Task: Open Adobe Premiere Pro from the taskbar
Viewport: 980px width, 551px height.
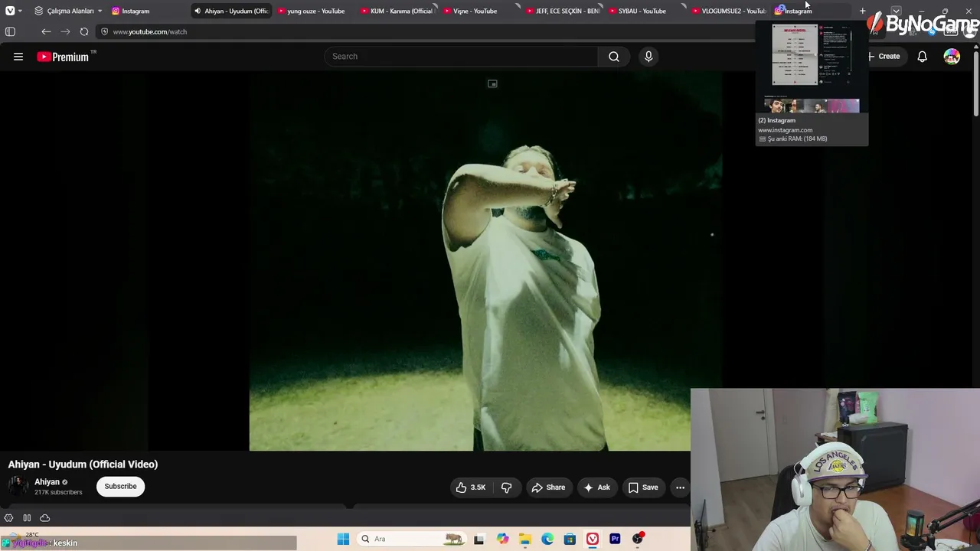Action: pyautogui.click(x=615, y=539)
